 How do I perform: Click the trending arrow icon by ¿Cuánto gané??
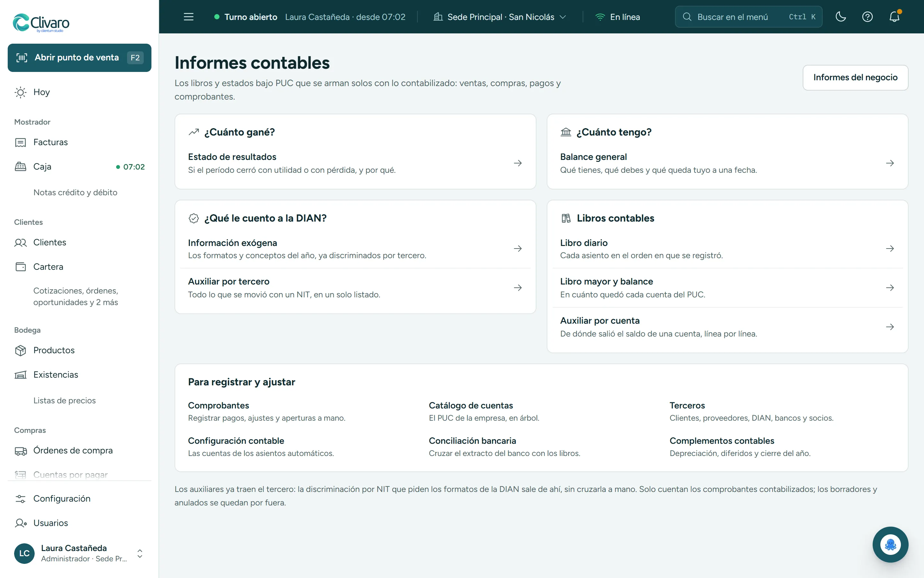(x=193, y=132)
